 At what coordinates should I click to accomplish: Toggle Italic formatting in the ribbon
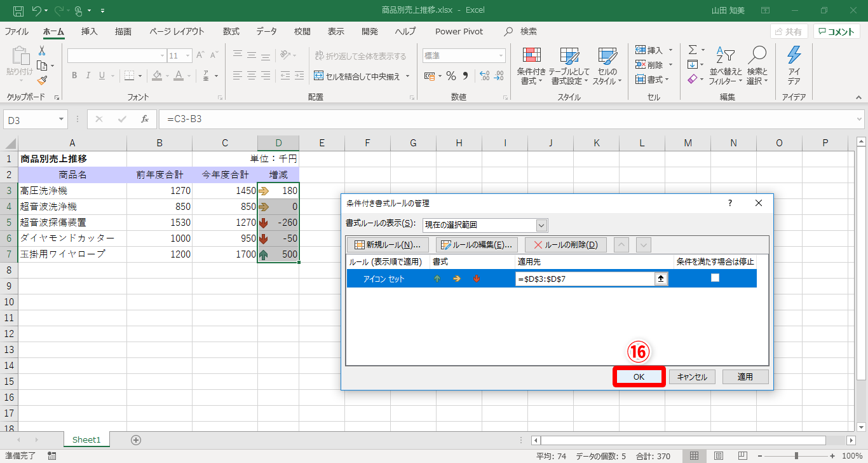88,76
